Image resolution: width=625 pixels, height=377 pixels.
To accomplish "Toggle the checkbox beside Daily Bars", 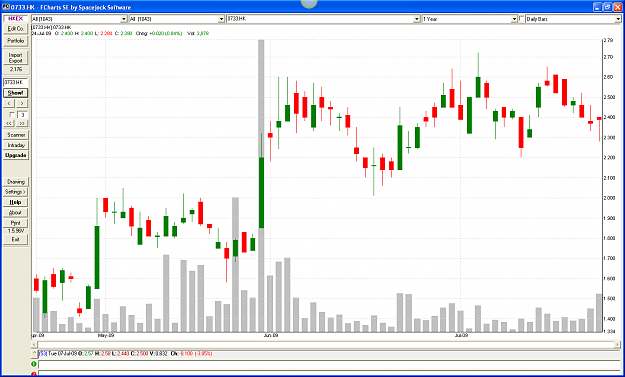I will pos(522,19).
